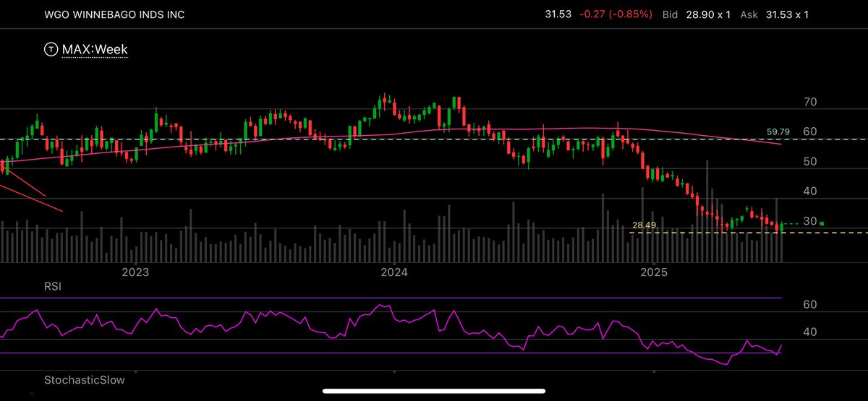Tap the 50 price axis label
Viewport: 868px width, 401px height.
810,162
